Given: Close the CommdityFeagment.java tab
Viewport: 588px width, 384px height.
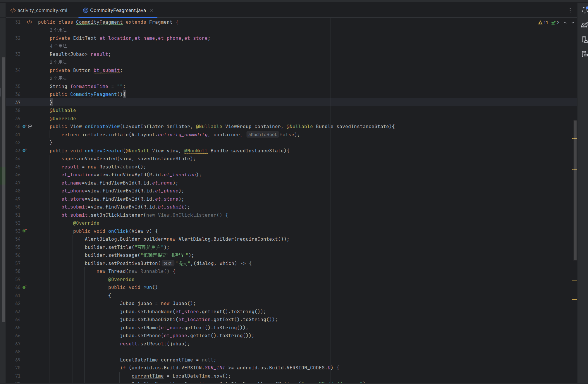Looking at the screenshot, I should tap(152, 10).
